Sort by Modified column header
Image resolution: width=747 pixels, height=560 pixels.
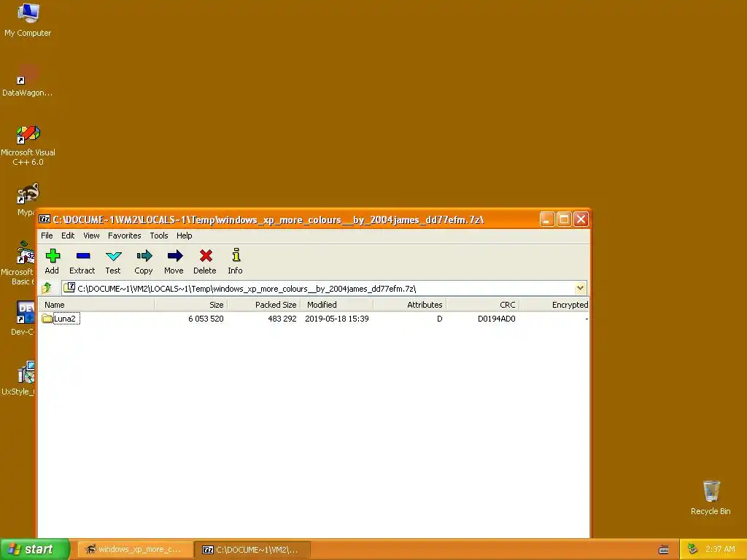[337, 305]
